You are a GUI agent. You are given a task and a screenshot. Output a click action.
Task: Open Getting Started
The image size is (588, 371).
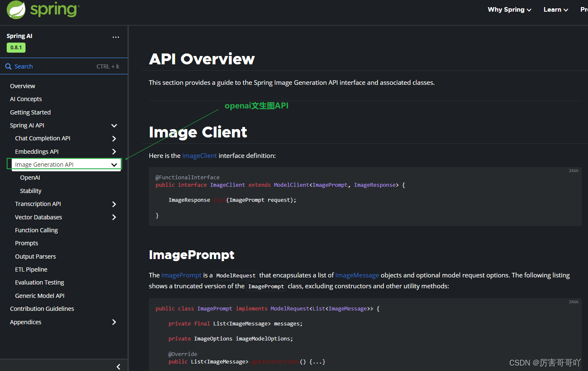tap(30, 112)
